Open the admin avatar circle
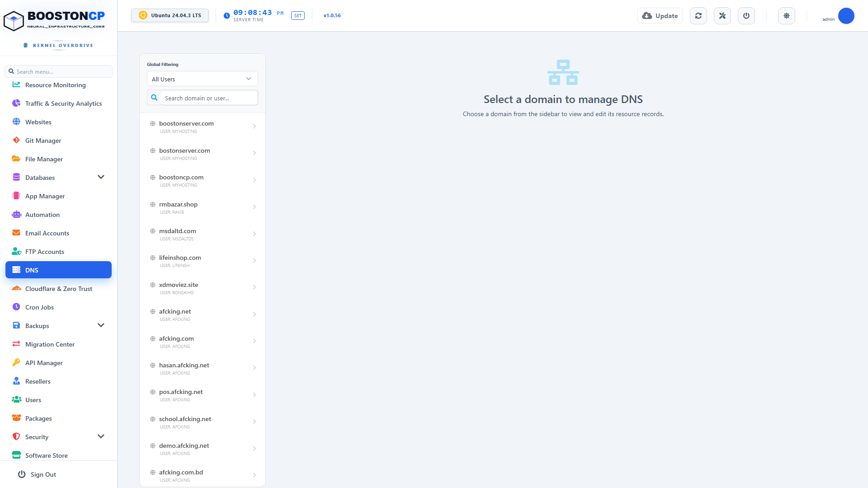868x488 pixels. [846, 16]
